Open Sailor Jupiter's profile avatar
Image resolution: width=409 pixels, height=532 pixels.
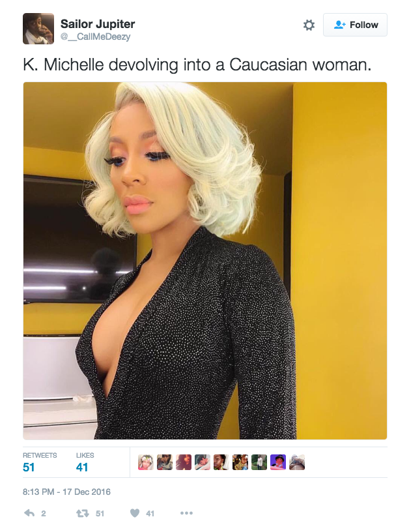[38, 29]
